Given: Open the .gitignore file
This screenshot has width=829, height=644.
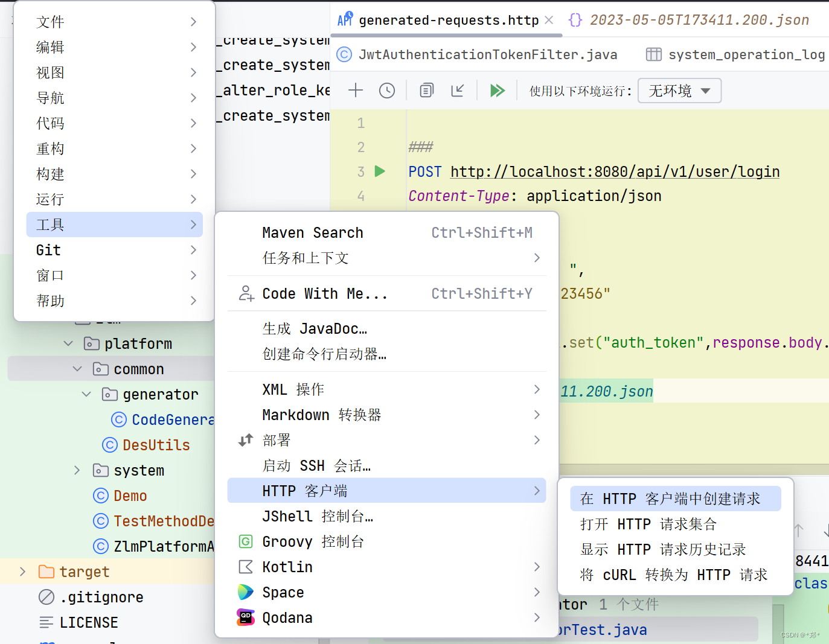Looking at the screenshot, I should coord(91,597).
